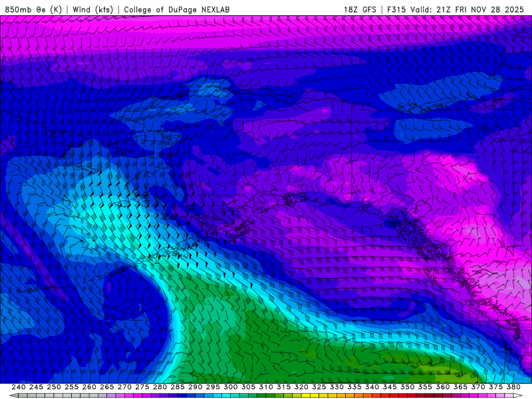Image resolution: width=532 pixels, height=399 pixels.
Task: Click the 240 value on the color scale
Action: pos(19,387)
